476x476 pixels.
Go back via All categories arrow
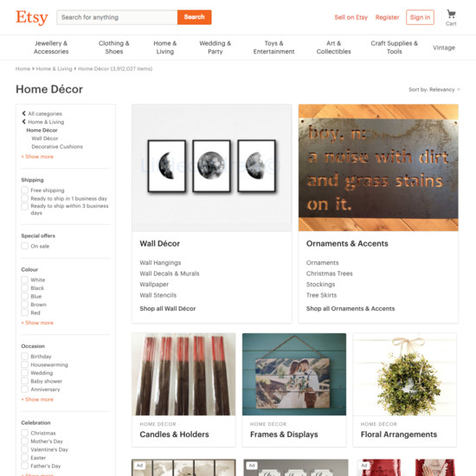pyautogui.click(x=23, y=113)
